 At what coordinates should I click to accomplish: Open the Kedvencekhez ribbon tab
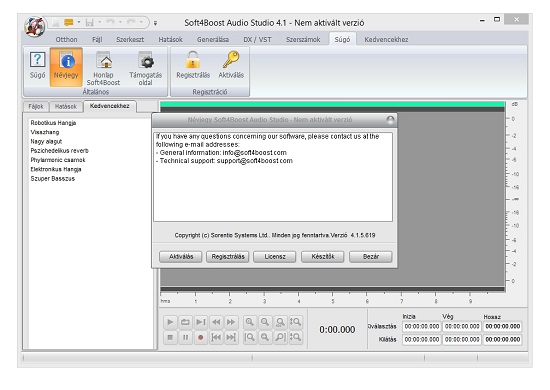[386, 40]
